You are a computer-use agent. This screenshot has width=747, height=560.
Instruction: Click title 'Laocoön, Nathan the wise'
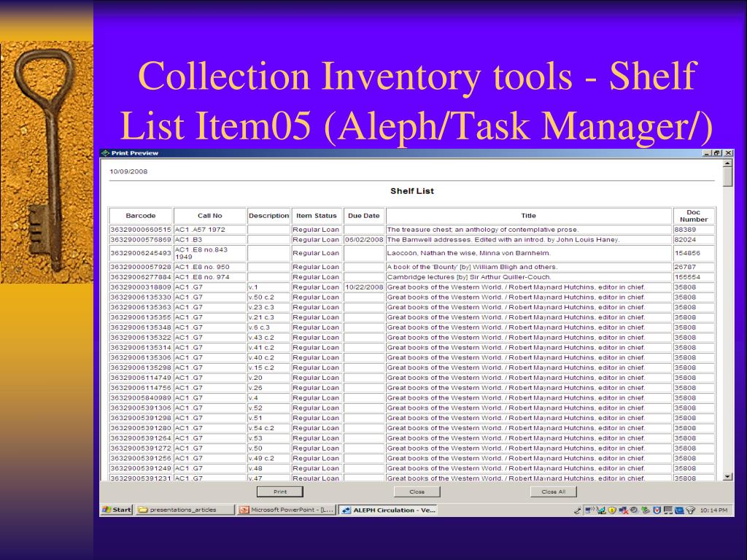point(469,253)
